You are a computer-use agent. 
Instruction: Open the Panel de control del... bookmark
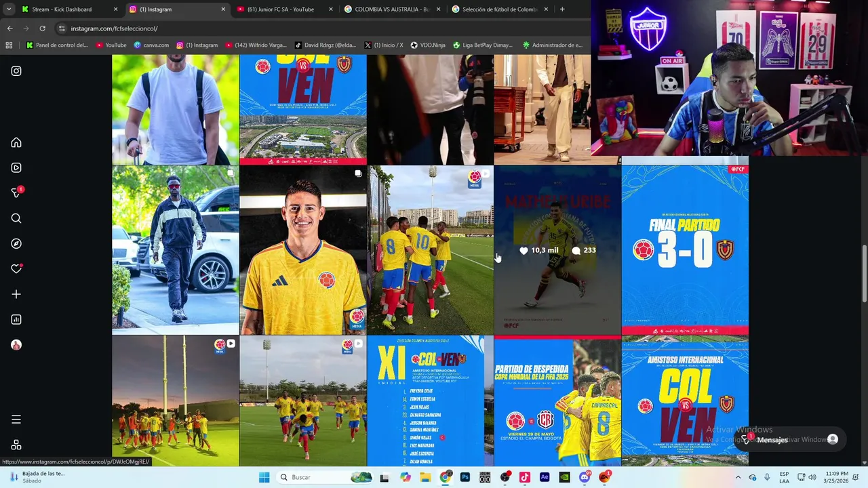57,45
